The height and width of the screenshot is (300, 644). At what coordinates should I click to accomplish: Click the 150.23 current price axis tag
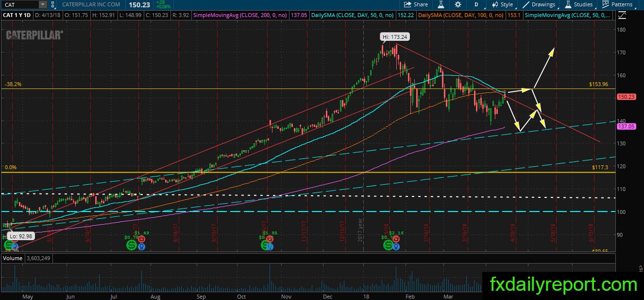[626, 97]
